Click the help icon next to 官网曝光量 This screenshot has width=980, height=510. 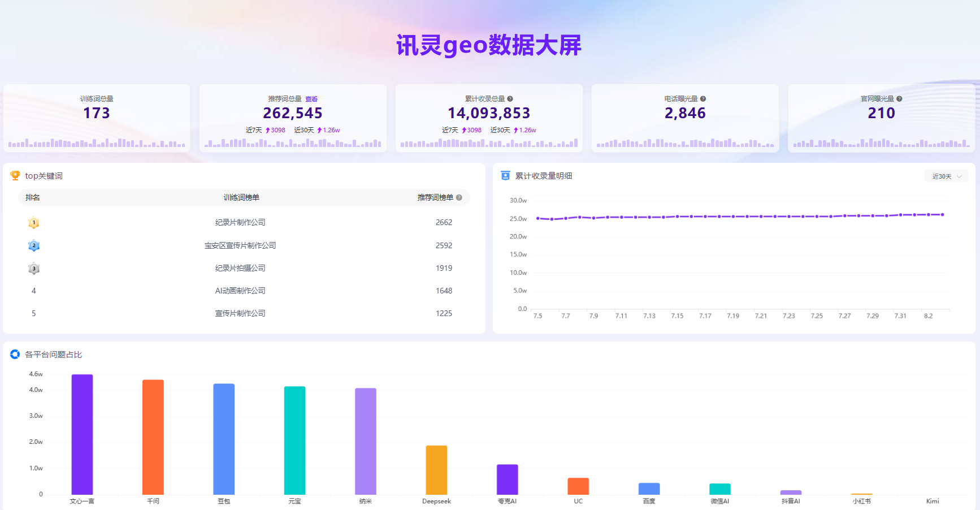[899, 99]
